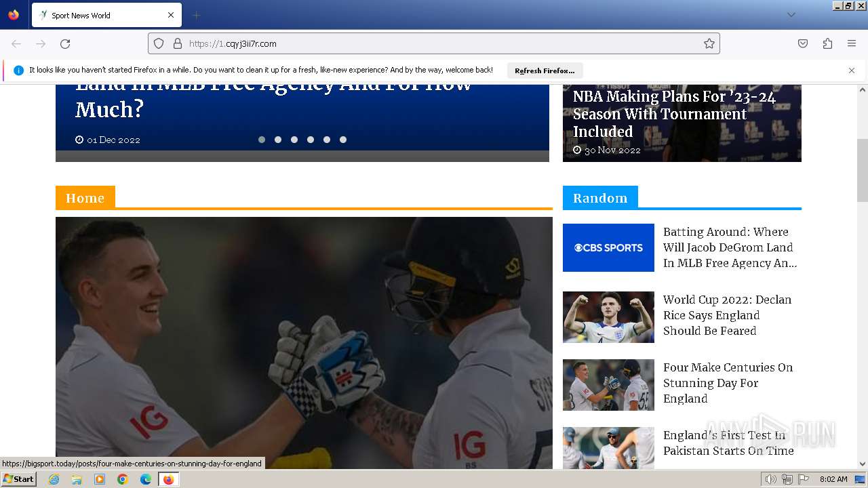868x488 pixels.
Task: Open Batting Around Jacob DeGrom article link
Action: pos(730,247)
